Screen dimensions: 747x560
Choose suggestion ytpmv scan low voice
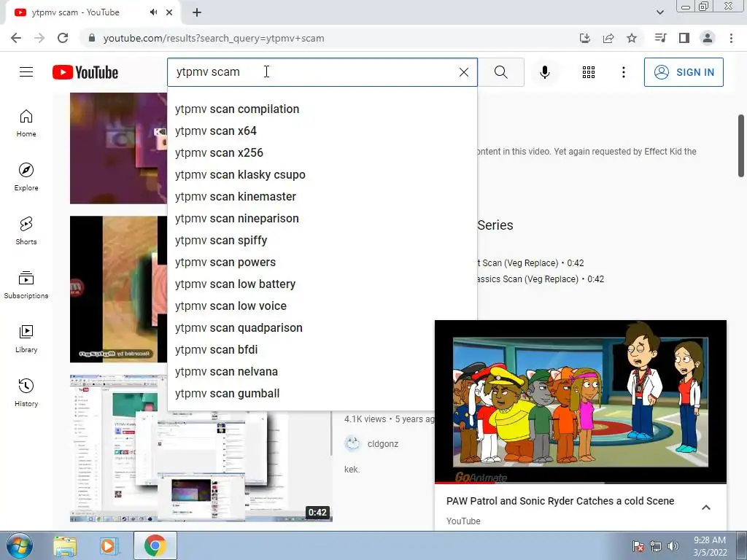click(322, 306)
